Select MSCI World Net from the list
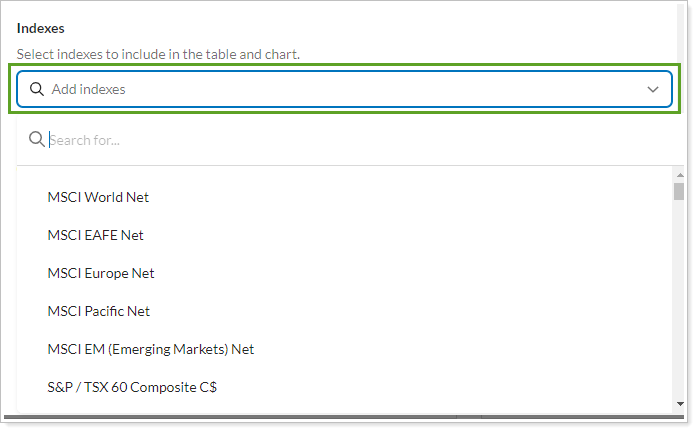 click(98, 197)
